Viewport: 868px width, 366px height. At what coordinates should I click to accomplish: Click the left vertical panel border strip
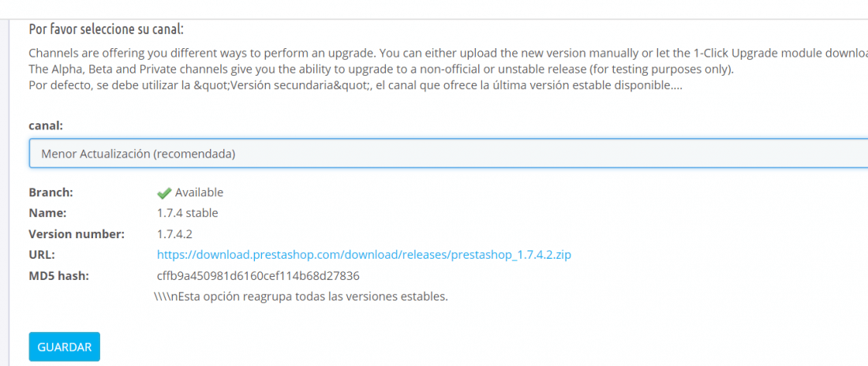coord(6,192)
